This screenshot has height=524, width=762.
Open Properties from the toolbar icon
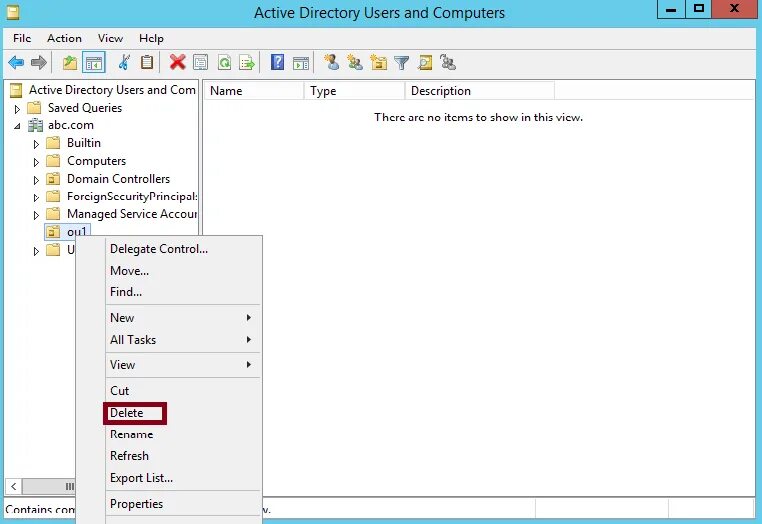pyautogui.click(x=200, y=62)
